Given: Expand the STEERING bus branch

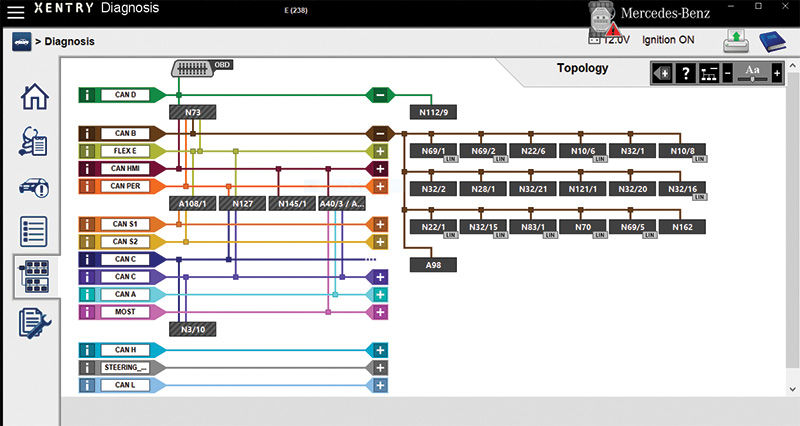Looking at the screenshot, I should coord(380,367).
